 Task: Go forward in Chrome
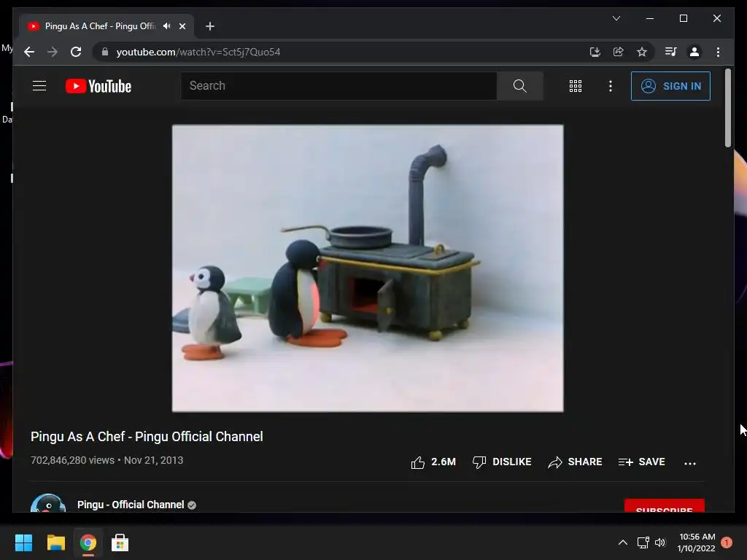coord(53,52)
